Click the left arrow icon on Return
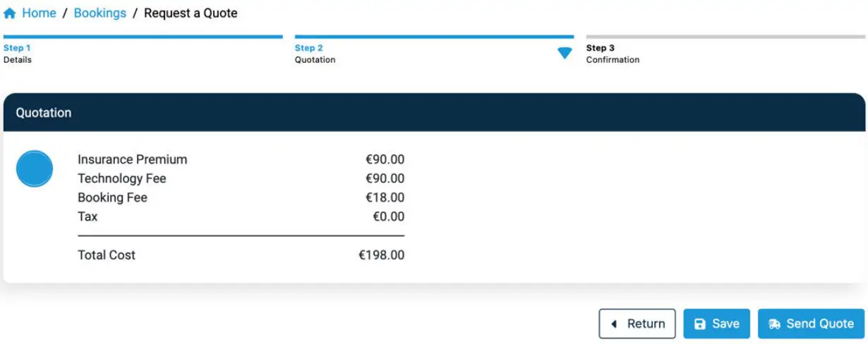Screen dimensions: 868x344 tap(614, 324)
